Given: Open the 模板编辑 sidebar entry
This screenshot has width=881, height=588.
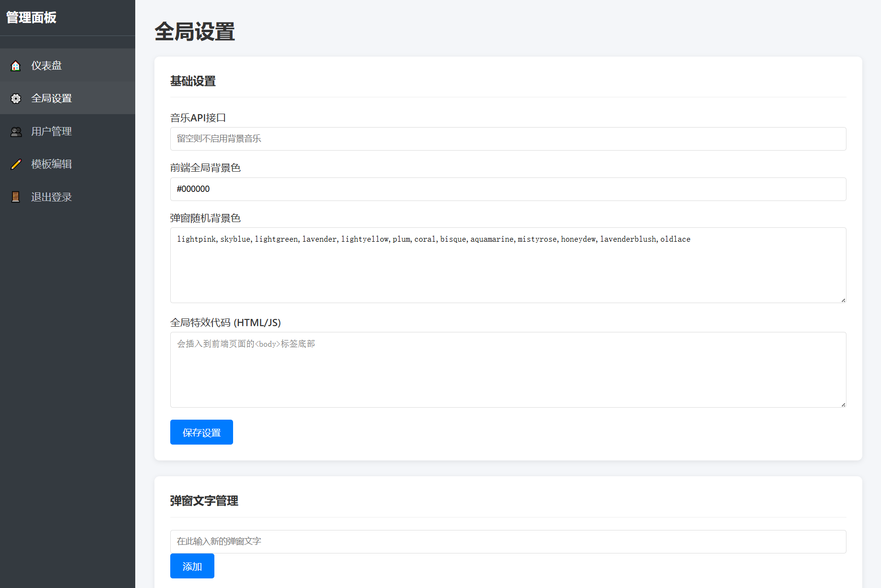Looking at the screenshot, I should click(51, 164).
